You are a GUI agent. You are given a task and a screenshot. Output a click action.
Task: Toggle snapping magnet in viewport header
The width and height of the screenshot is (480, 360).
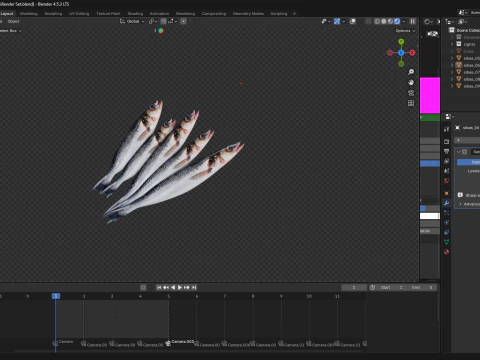pyautogui.click(x=163, y=21)
